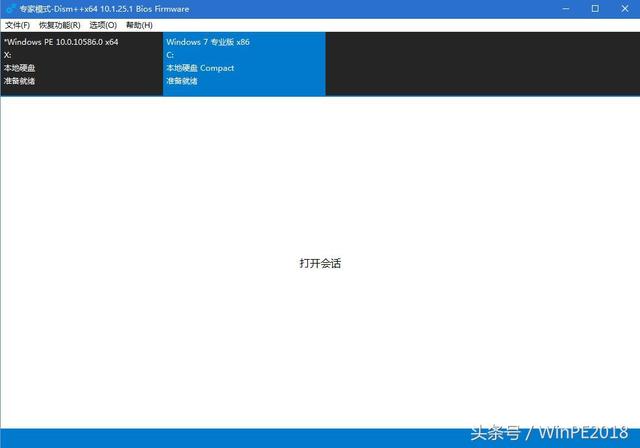Click 准备就绪 status under Windows PE tile
640x448 pixels.
coord(20,81)
